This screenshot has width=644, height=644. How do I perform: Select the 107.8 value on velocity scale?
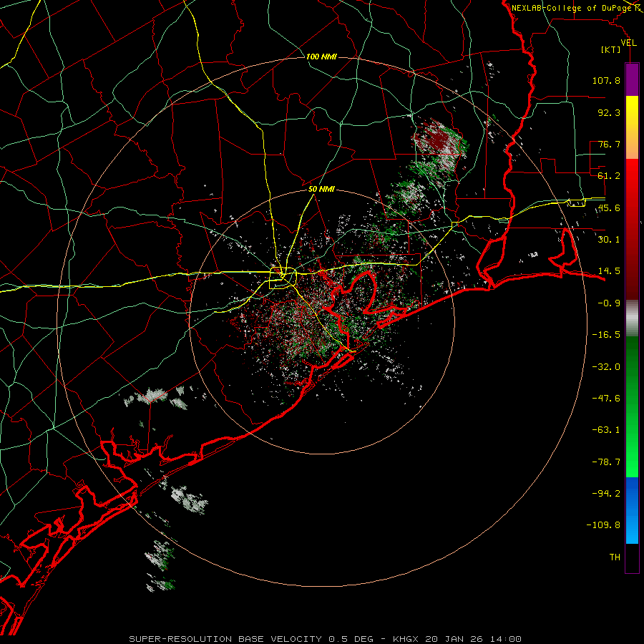[x=606, y=80]
